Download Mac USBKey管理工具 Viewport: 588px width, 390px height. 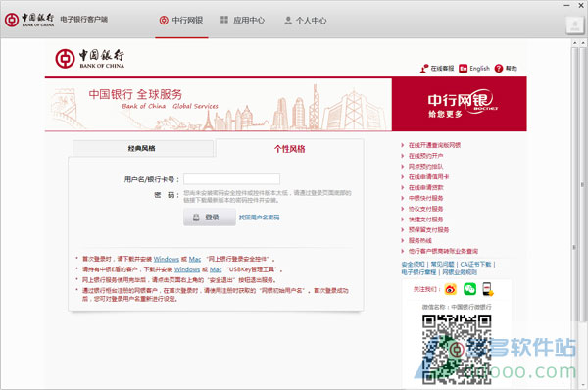coord(216,269)
